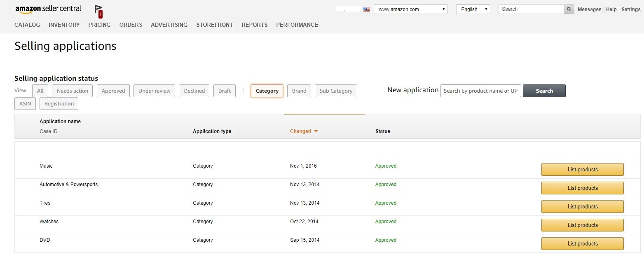This screenshot has width=644, height=257.
Task: Toggle the ASIN type filter
Action: pos(25,103)
